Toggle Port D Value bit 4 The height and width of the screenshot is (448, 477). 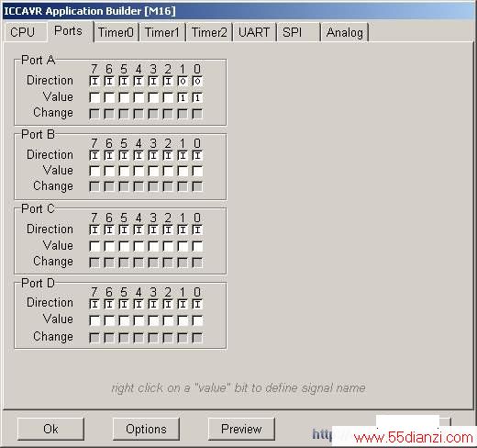pos(139,320)
